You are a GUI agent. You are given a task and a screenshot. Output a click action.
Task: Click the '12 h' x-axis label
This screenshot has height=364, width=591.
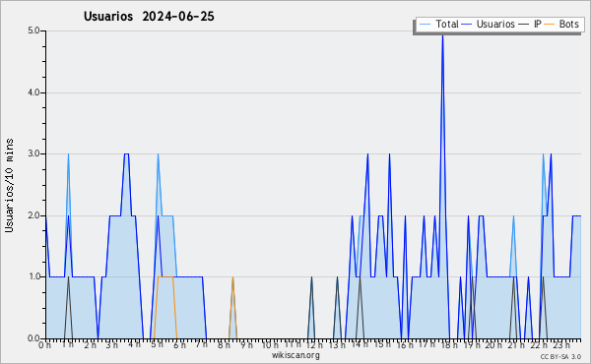[x=314, y=345]
